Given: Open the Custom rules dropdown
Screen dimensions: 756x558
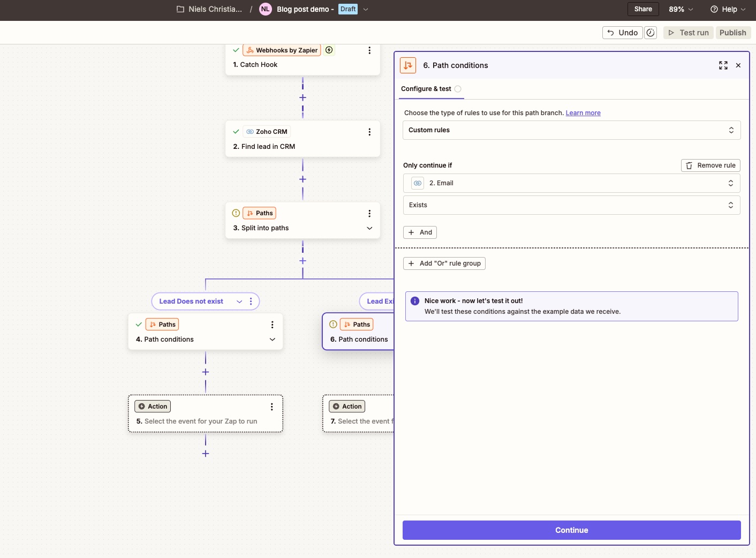Looking at the screenshot, I should [x=571, y=130].
